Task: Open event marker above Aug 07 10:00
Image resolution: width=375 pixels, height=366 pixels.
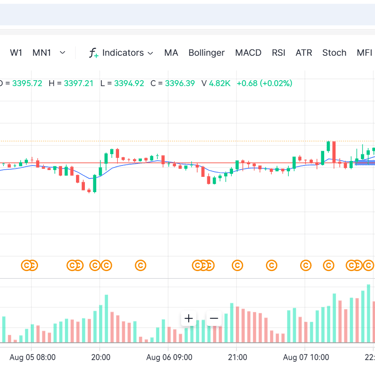Action: [306, 266]
